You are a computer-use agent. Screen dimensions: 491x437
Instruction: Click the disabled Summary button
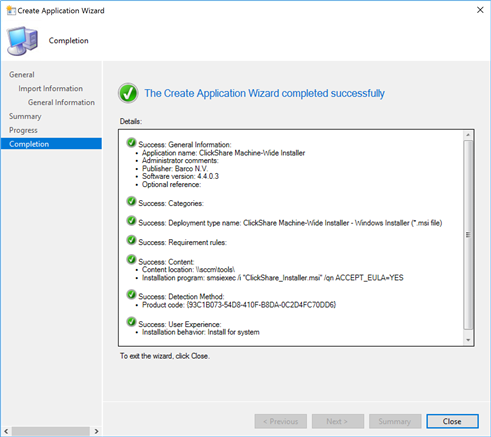tap(395, 421)
